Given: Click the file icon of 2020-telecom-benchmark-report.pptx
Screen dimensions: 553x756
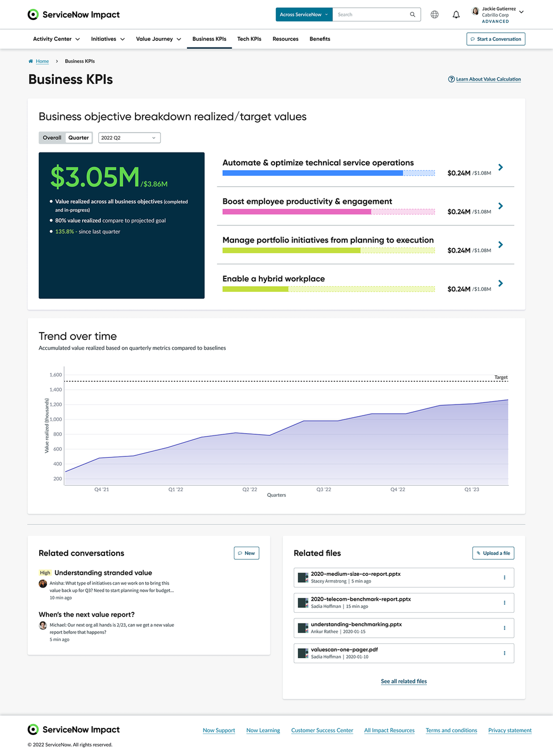Looking at the screenshot, I should pyautogui.click(x=303, y=603).
